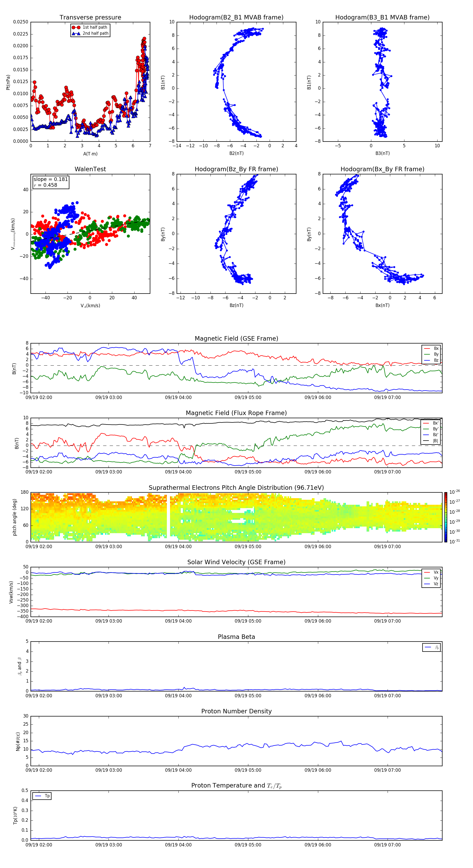
Task: Click 'B2(nT)' x-axis label
Action: [x=236, y=153]
